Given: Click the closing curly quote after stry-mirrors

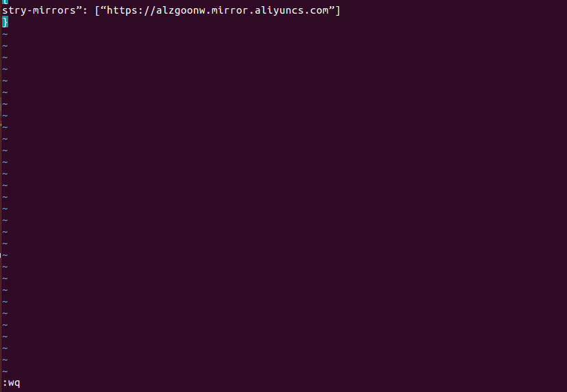Looking at the screenshot, I should click(x=79, y=8).
